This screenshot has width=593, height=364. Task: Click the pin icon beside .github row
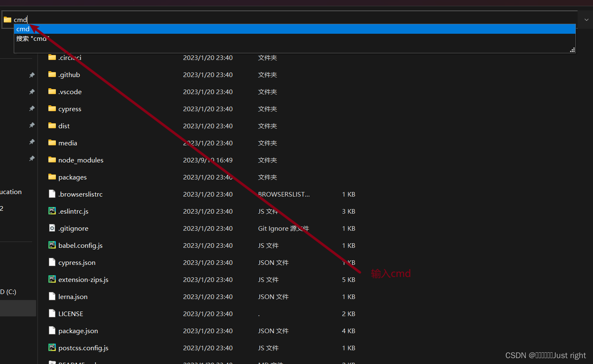tap(32, 75)
